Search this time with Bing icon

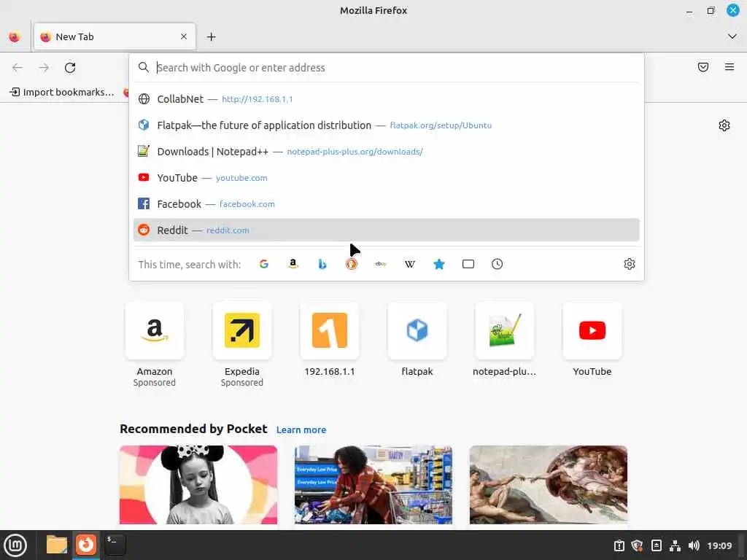322,264
